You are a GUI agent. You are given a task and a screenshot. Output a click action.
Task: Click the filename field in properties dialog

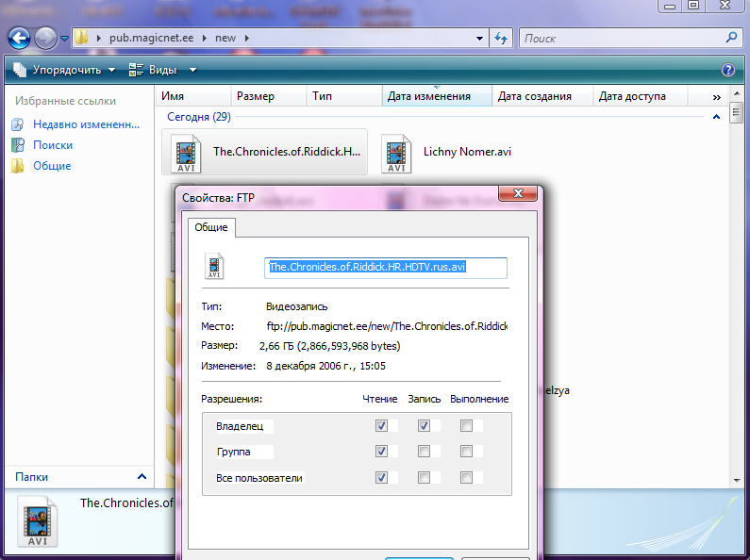pyautogui.click(x=385, y=267)
